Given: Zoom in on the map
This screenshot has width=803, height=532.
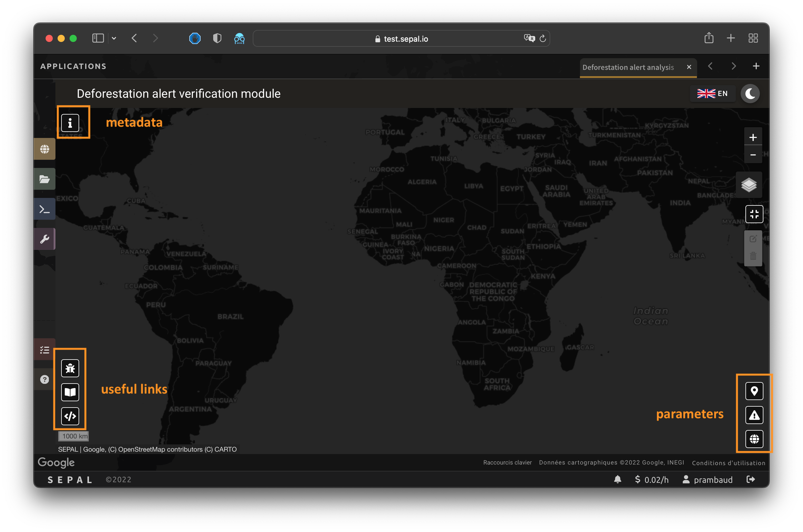Looking at the screenshot, I should click(x=753, y=137).
